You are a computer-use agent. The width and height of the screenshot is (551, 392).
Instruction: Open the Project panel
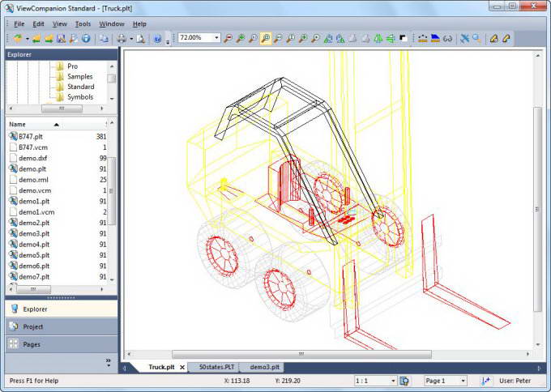(33, 326)
